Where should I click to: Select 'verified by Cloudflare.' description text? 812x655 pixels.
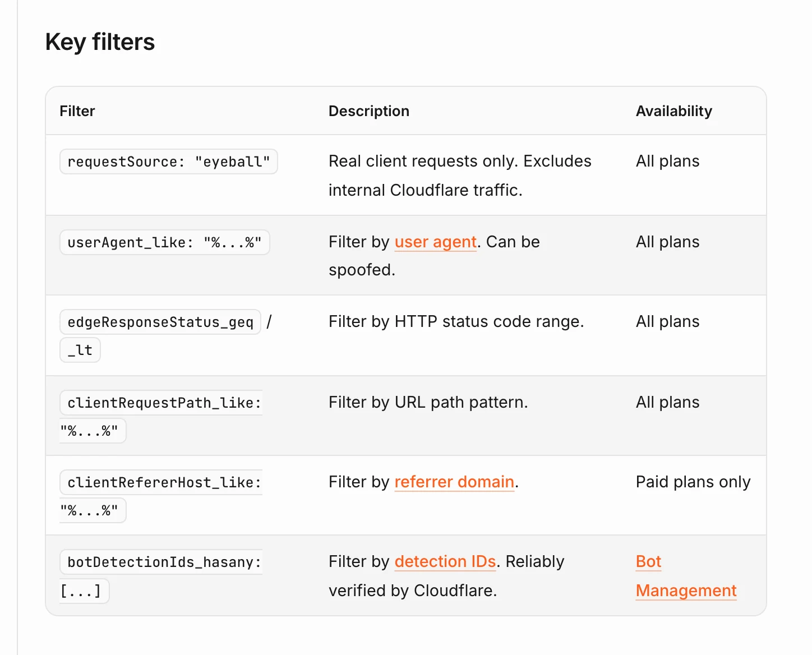(413, 591)
